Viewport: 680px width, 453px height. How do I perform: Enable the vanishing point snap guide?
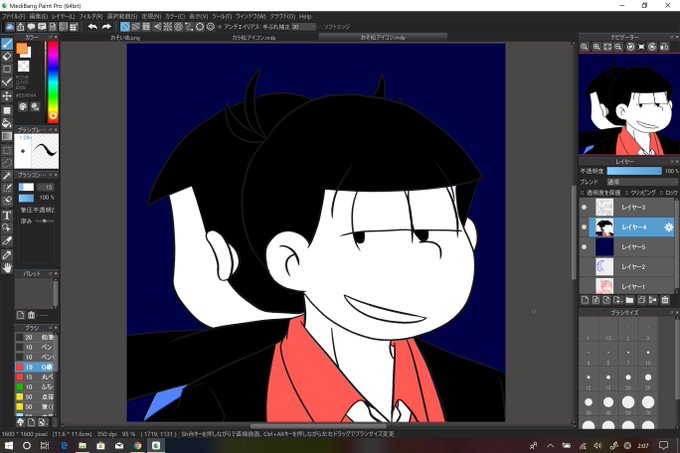(x=157, y=27)
